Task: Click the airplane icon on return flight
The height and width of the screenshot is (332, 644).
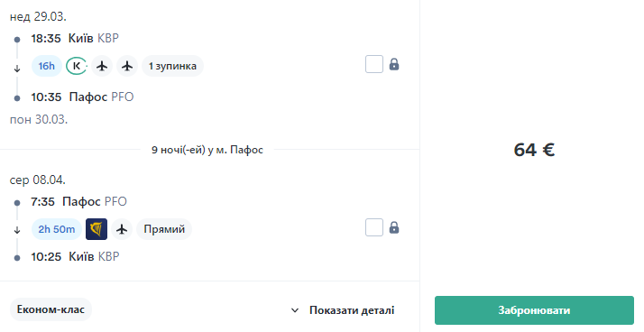Action: (x=122, y=229)
